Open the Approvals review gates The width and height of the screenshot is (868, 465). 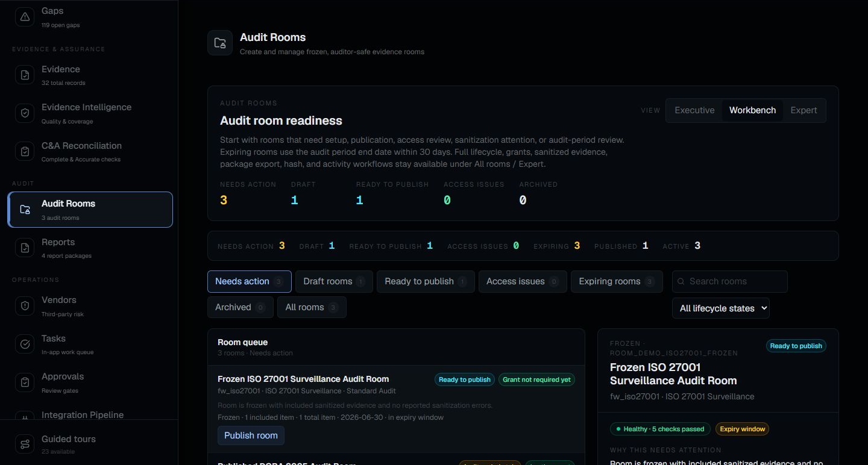(x=90, y=382)
